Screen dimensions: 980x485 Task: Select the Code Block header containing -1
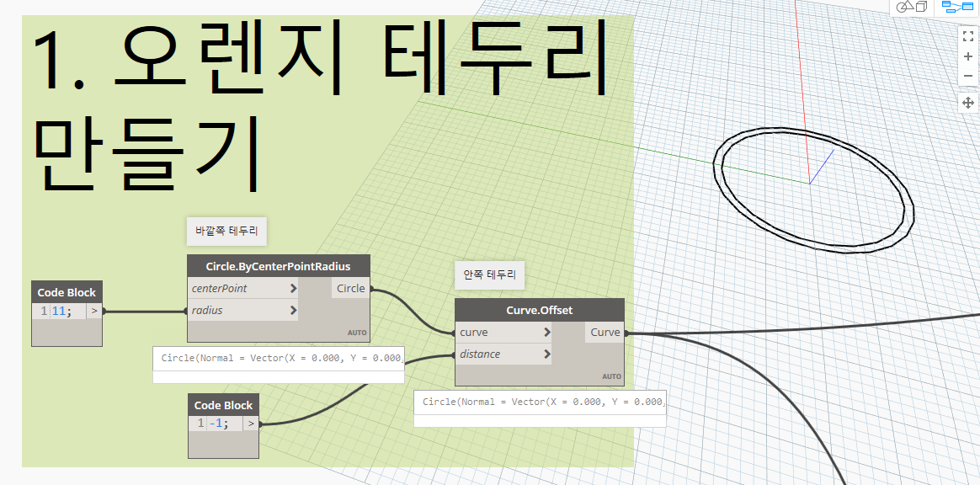click(x=223, y=405)
